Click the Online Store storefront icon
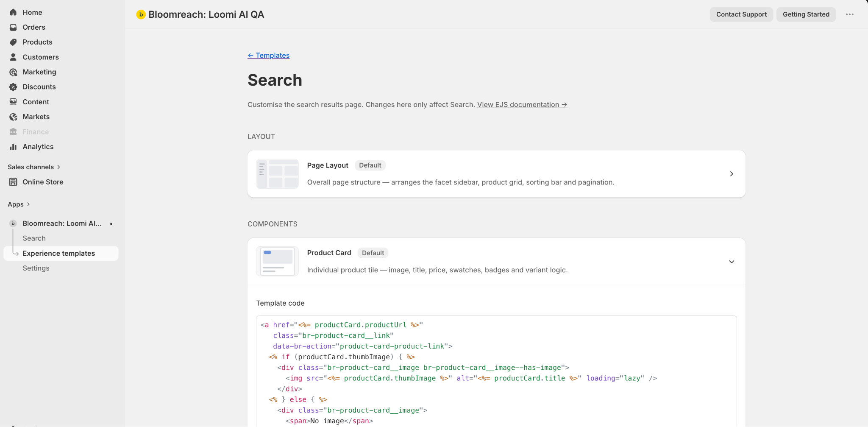The width and height of the screenshot is (868, 427). tap(13, 182)
